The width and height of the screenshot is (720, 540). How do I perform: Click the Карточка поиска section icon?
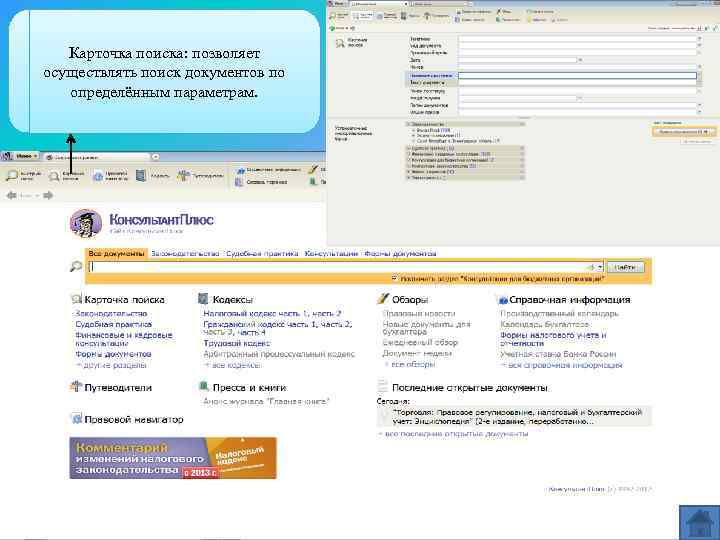point(76,299)
